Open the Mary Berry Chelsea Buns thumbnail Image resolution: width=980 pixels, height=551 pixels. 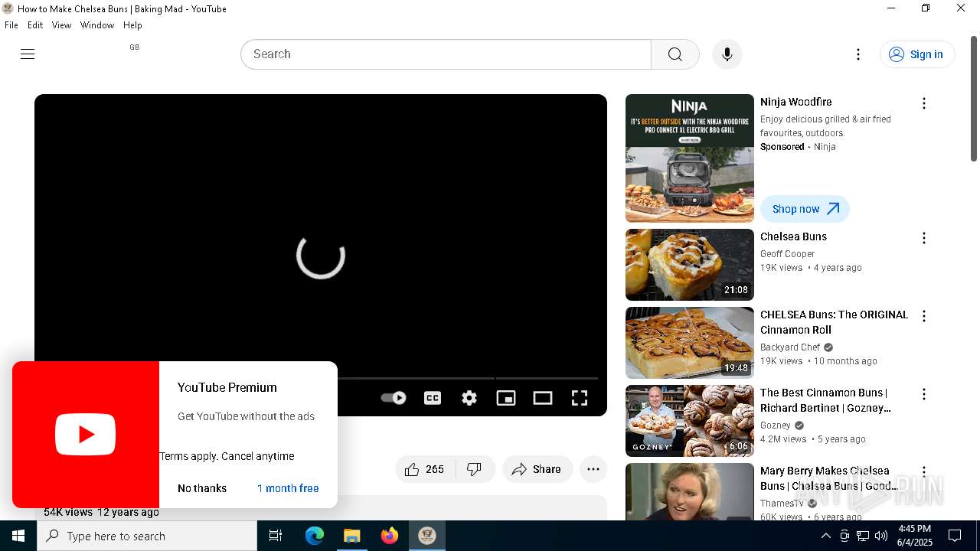690,491
